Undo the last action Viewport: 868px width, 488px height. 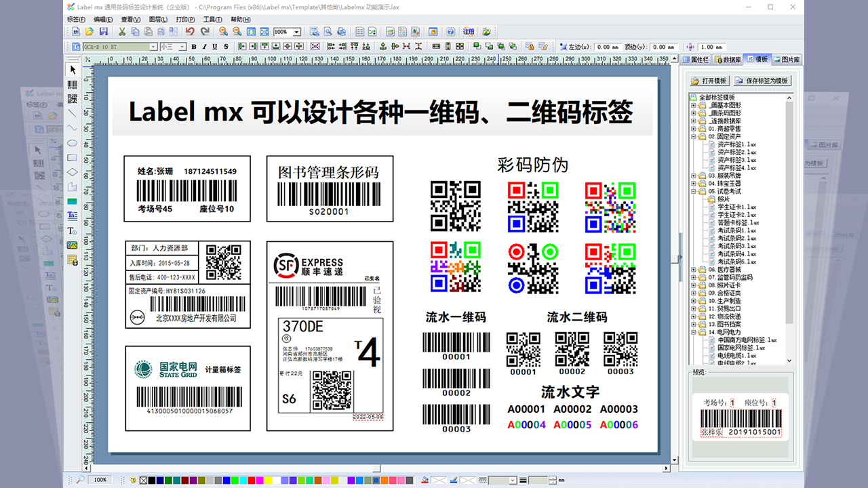(189, 31)
